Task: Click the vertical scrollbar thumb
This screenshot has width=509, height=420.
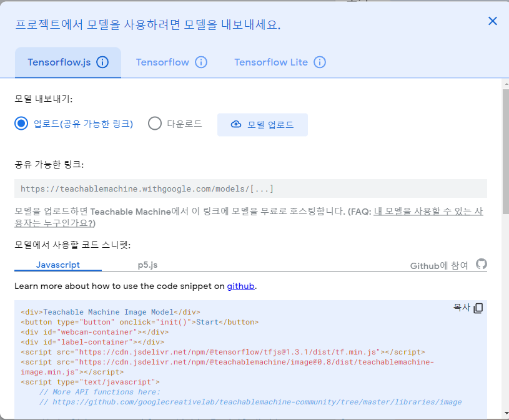Action: pyautogui.click(x=506, y=152)
